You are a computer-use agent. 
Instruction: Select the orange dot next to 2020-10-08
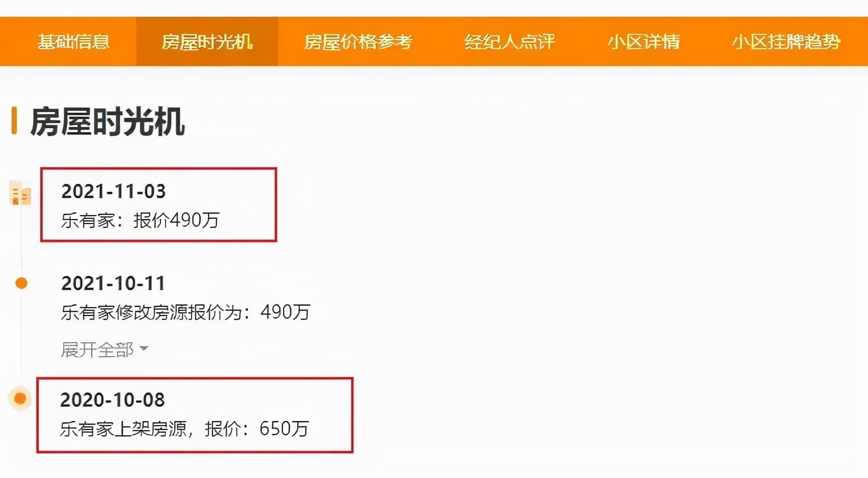pos(20,398)
